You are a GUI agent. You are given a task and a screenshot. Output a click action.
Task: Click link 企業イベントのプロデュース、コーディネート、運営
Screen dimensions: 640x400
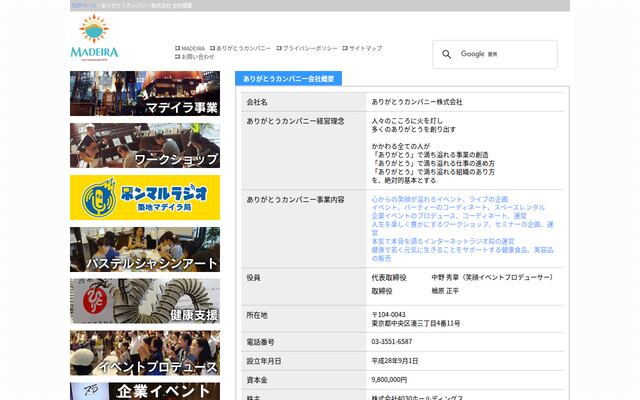[x=449, y=216]
